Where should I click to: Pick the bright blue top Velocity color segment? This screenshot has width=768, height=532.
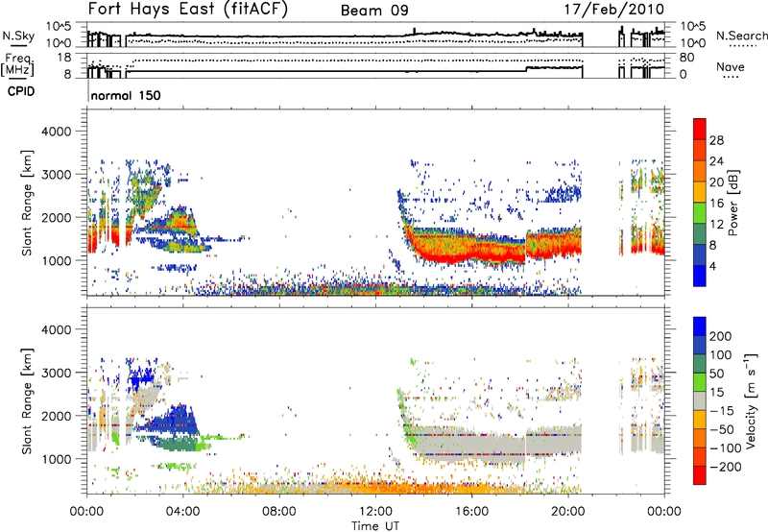coord(700,326)
